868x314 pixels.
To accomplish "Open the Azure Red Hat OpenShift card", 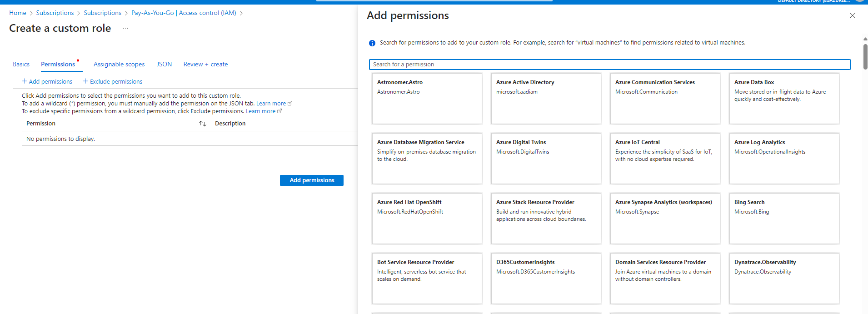I will pyautogui.click(x=427, y=219).
